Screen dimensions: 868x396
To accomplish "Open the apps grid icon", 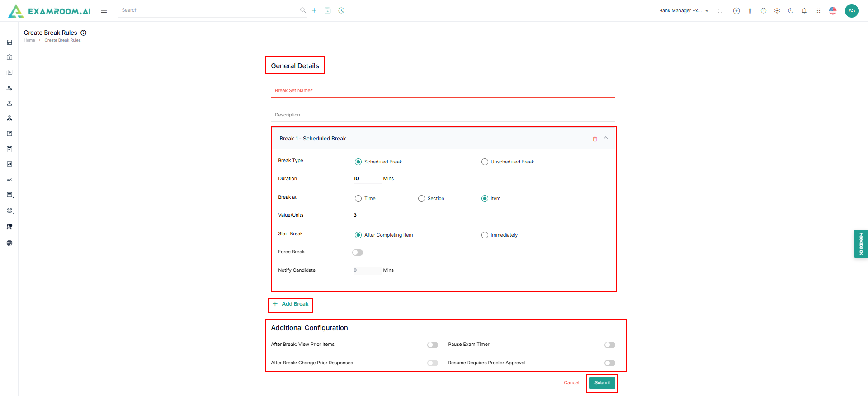I will point(818,11).
